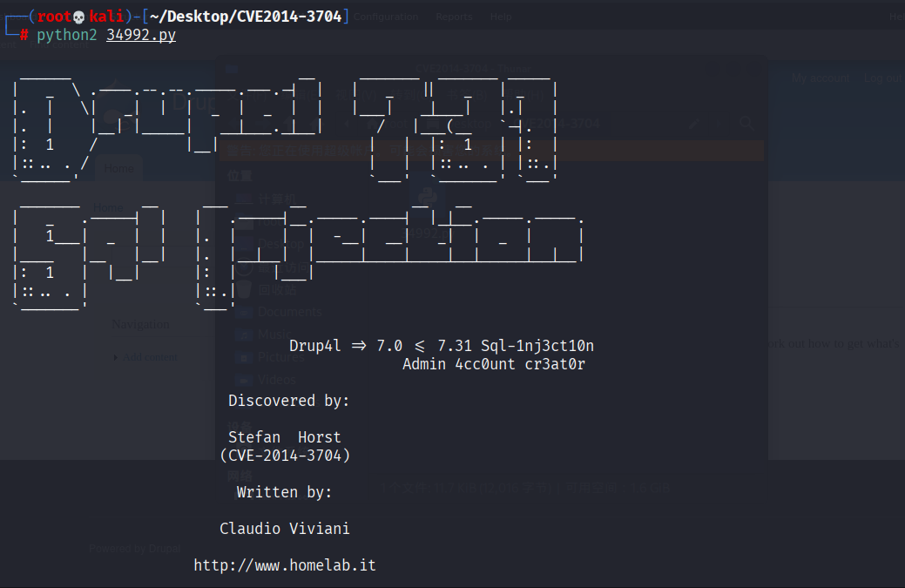Open the Reports menu in Drupal toolbar
905x588 pixels.
(x=454, y=17)
